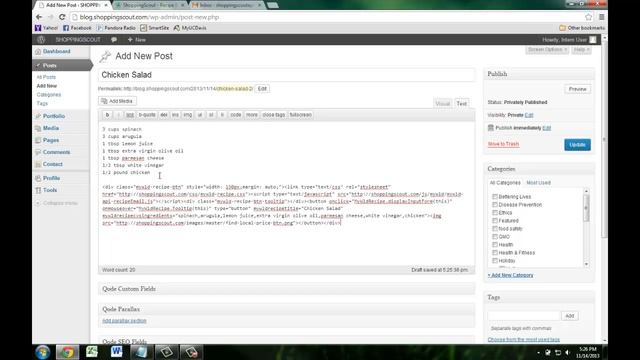
Task: Check the Ethics category
Action: pos(495,213)
